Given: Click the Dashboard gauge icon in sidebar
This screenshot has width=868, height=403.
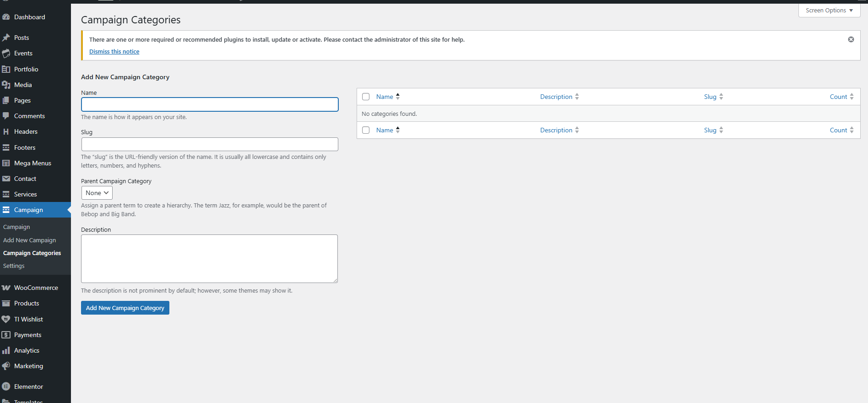Looking at the screenshot, I should coord(6,17).
